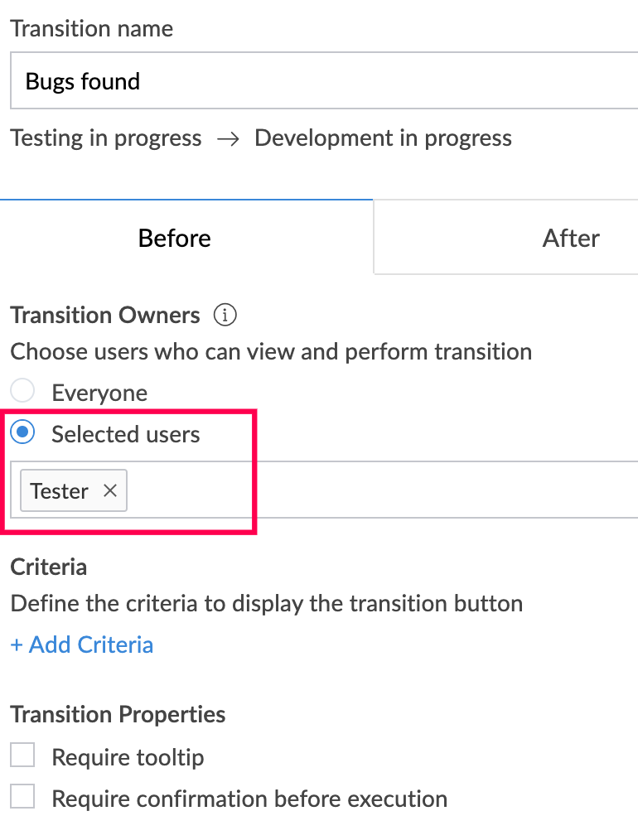Click the arrow between the two statuses

pyautogui.click(x=228, y=138)
